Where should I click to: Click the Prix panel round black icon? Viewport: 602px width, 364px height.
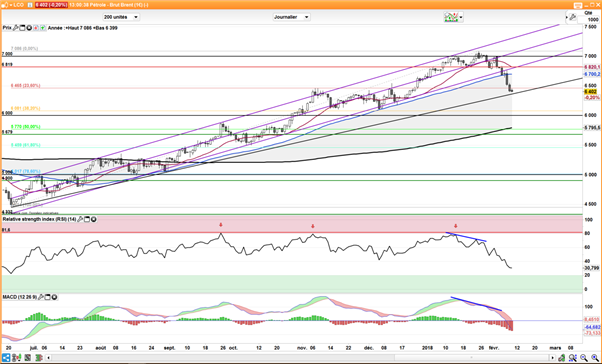click(x=29, y=28)
